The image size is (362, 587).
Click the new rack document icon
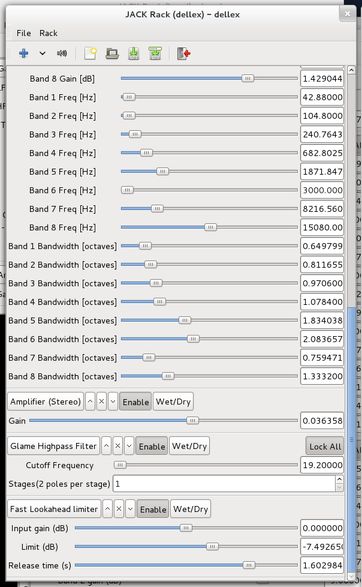(90, 54)
